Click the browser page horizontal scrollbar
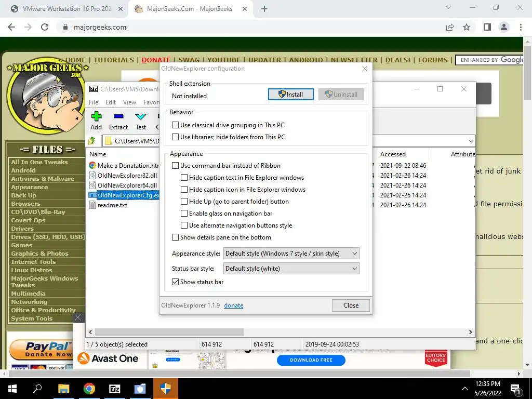532x399 pixels. pyautogui.click(x=239, y=374)
